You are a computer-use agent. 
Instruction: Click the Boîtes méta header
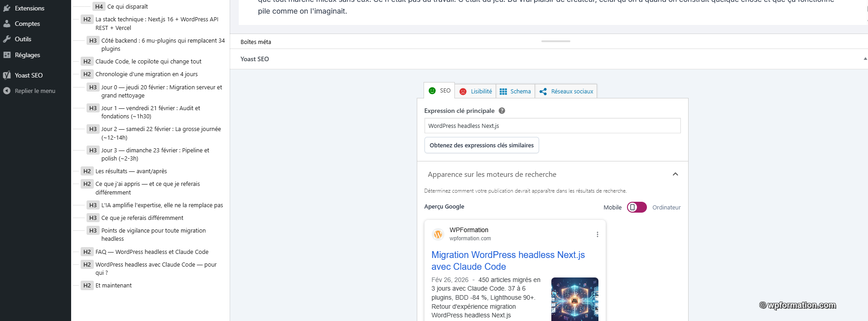[256, 42]
